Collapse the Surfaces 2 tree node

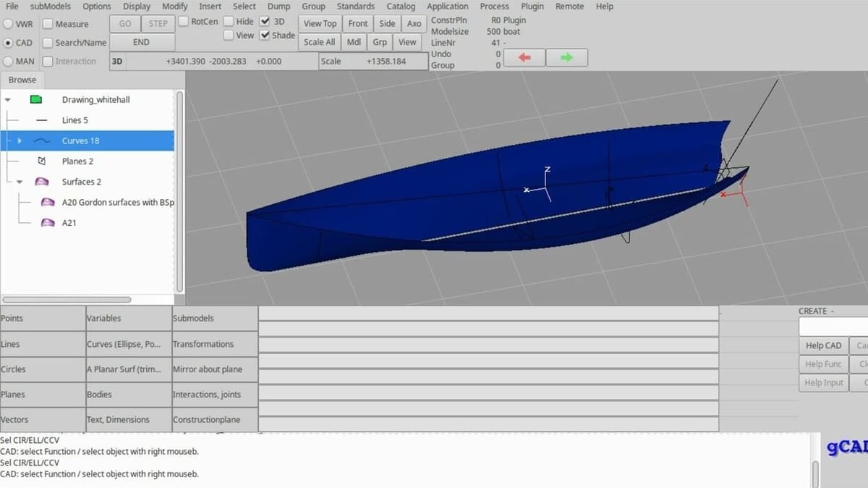click(x=20, y=182)
